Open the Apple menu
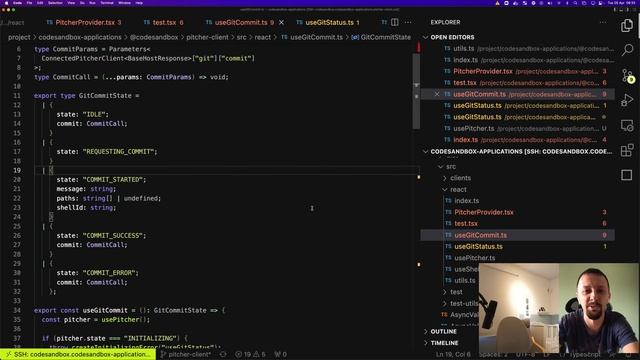The width and height of the screenshot is (640, 360). (x=6, y=3)
